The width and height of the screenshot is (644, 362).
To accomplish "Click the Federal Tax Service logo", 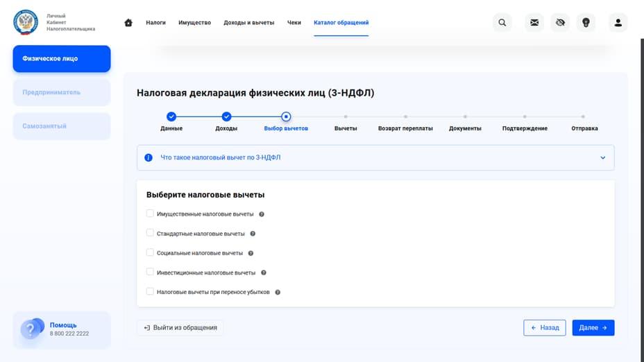I will [x=26, y=22].
